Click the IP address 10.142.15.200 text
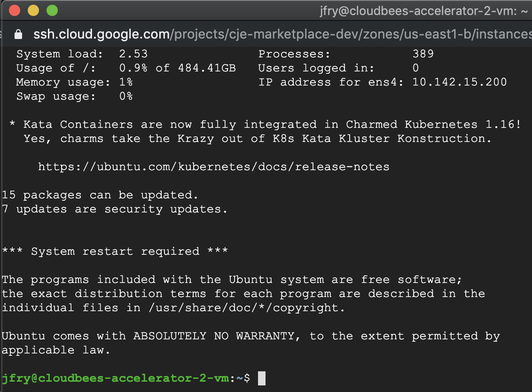Screen dimensions: 532x392 (459, 82)
